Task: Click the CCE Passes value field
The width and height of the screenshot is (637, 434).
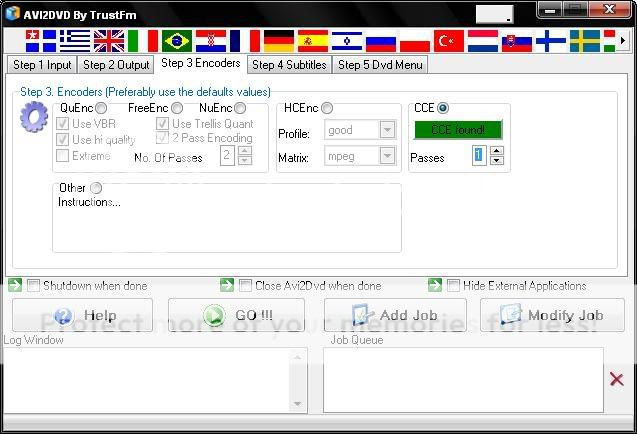Action: point(479,155)
